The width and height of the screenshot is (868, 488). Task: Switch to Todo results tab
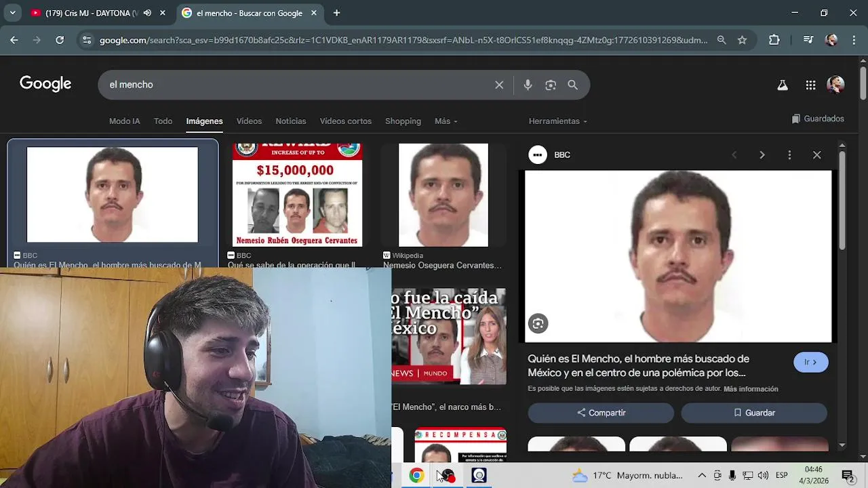(163, 121)
